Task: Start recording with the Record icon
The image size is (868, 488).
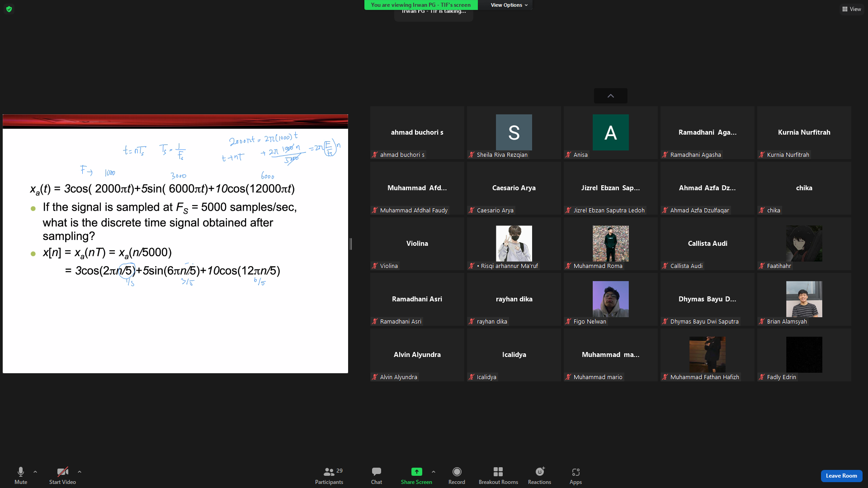Action: [457, 472]
